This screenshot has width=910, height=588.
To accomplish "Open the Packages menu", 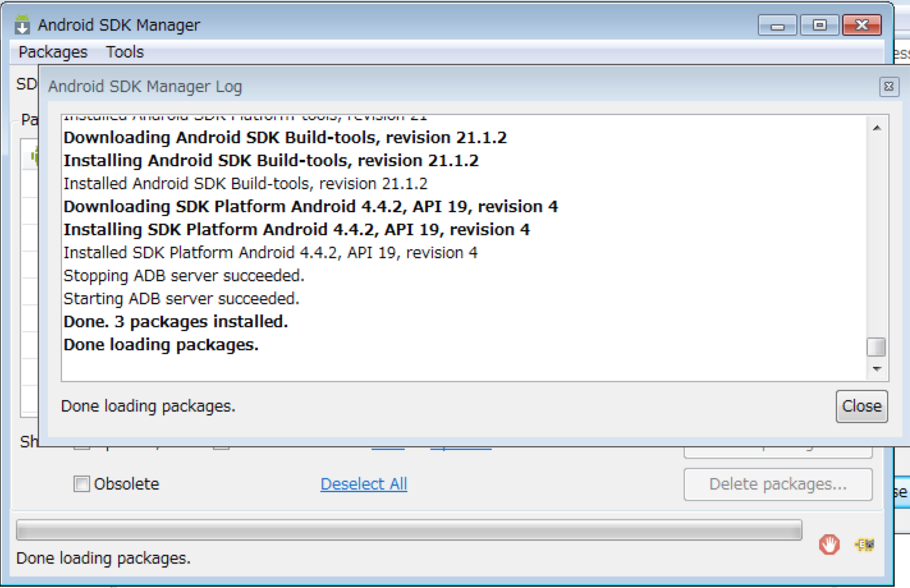I will click(x=53, y=52).
